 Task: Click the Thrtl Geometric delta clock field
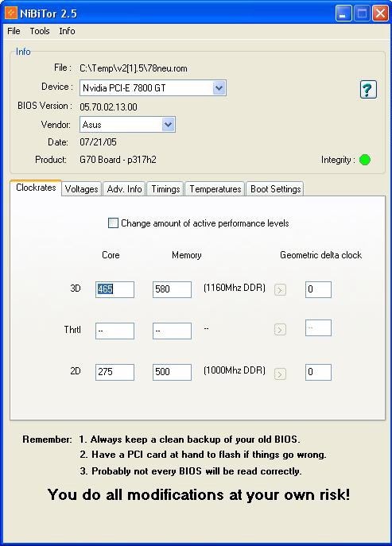pyautogui.click(x=318, y=328)
